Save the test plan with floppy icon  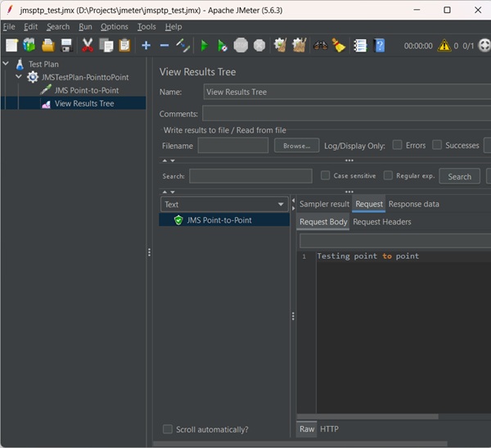pos(67,46)
